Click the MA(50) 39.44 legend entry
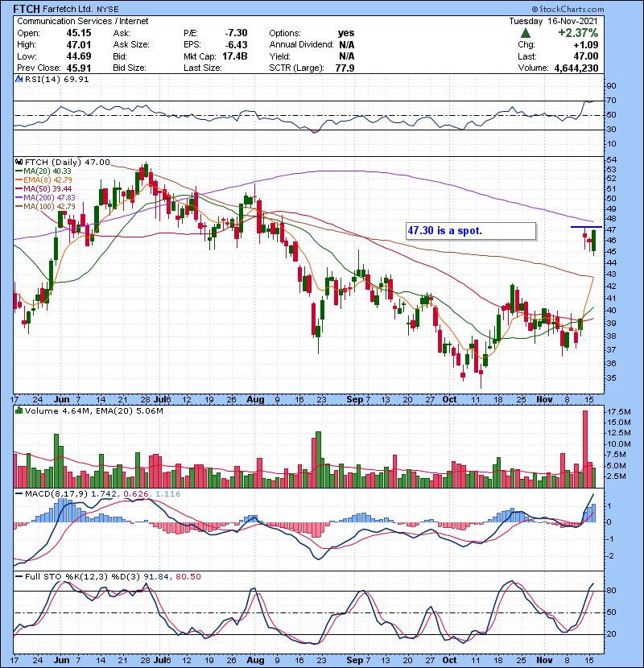The height and width of the screenshot is (668, 644). (x=44, y=188)
